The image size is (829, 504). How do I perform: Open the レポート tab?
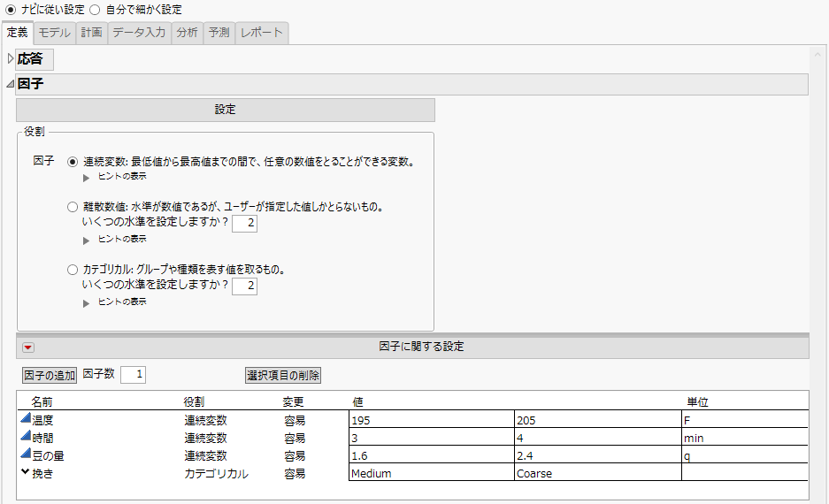point(262,33)
